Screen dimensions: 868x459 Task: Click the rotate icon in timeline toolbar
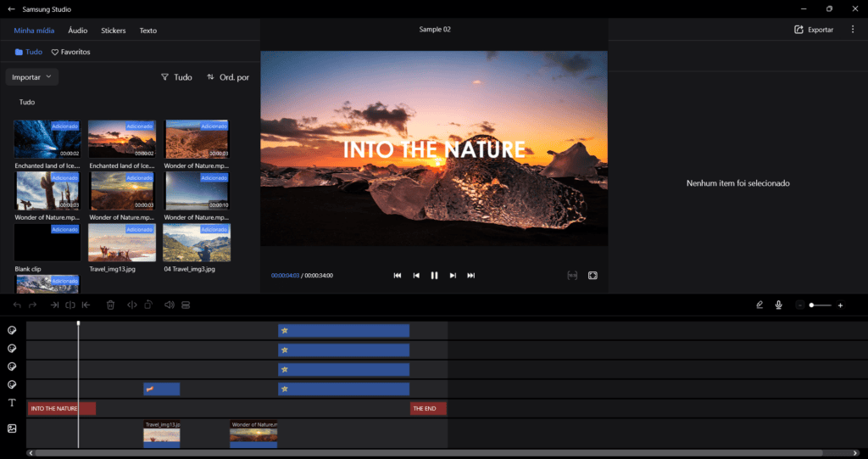click(x=148, y=305)
